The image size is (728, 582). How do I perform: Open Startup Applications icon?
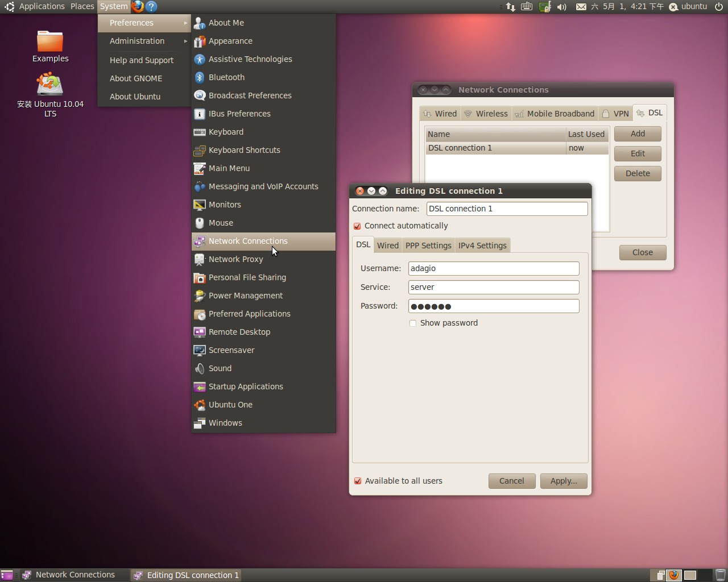tap(200, 386)
